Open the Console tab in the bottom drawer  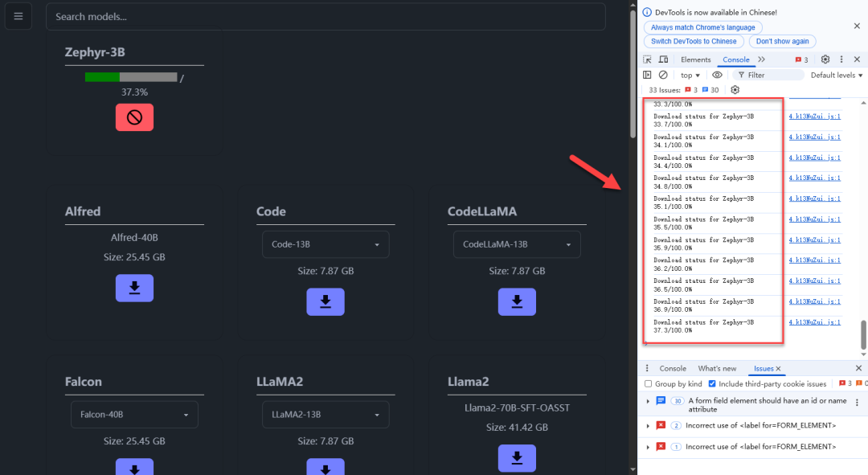(x=673, y=369)
